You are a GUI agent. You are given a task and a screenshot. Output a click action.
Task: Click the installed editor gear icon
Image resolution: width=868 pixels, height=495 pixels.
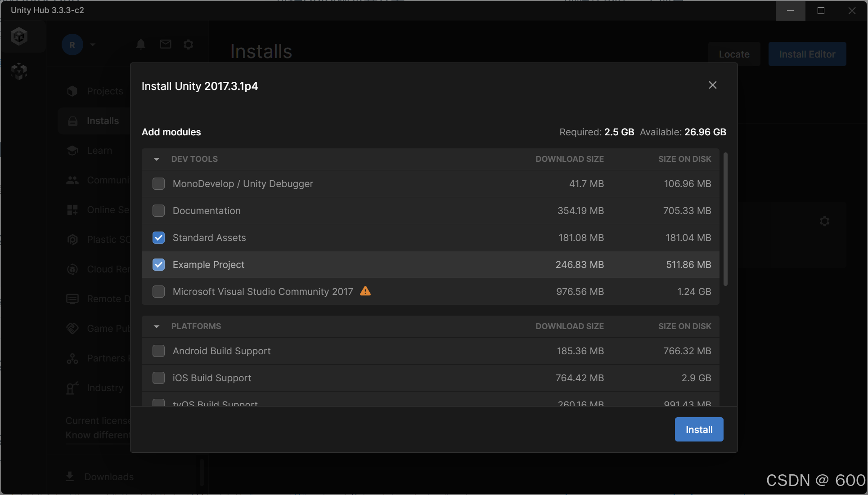click(x=824, y=221)
